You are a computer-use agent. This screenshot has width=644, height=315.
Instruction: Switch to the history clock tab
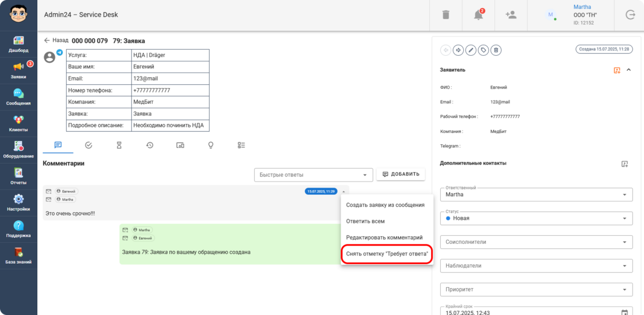[150, 145]
